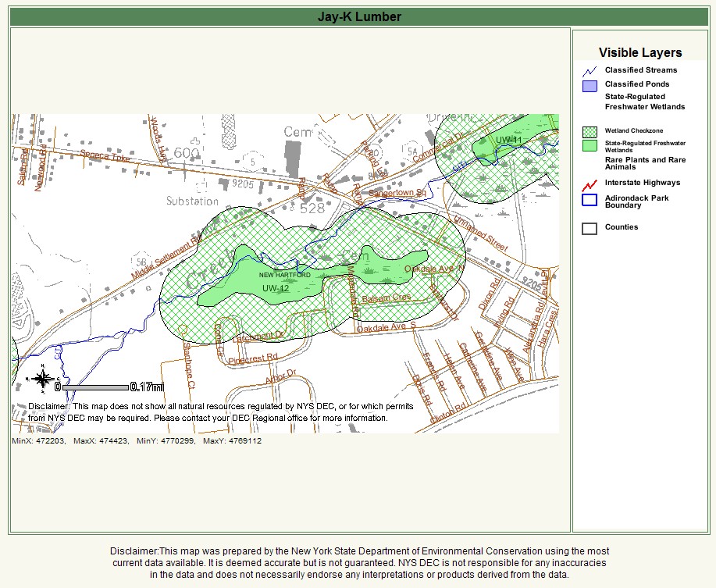The height and width of the screenshot is (588, 716).
Task: Click the Commercial Dr road label
Action: (439, 147)
